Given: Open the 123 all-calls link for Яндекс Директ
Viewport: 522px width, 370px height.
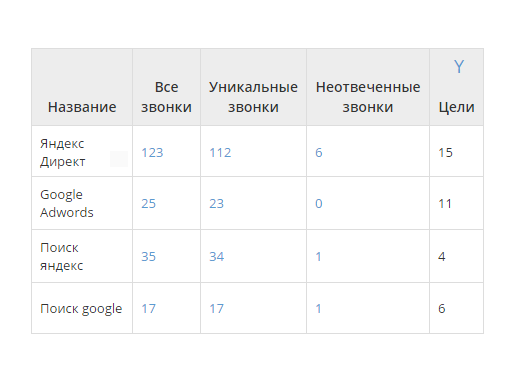Looking at the screenshot, I should click(152, 153).
